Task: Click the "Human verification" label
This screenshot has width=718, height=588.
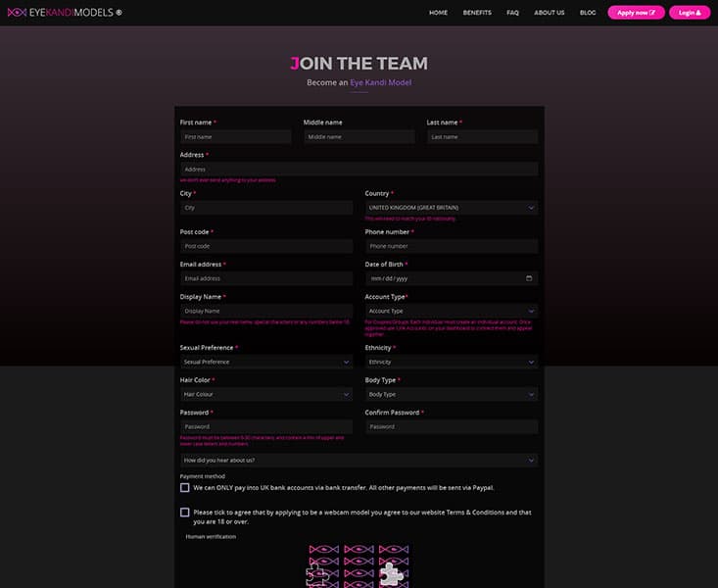Action: (x=211, y=537)
